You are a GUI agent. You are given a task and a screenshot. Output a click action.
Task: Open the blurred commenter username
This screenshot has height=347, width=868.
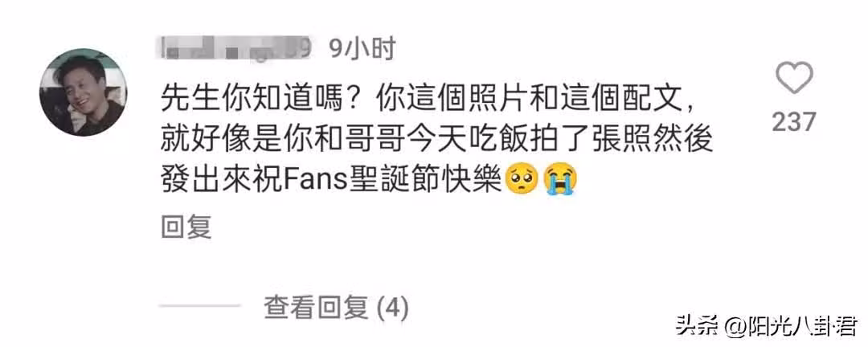[x=237, y=49]
